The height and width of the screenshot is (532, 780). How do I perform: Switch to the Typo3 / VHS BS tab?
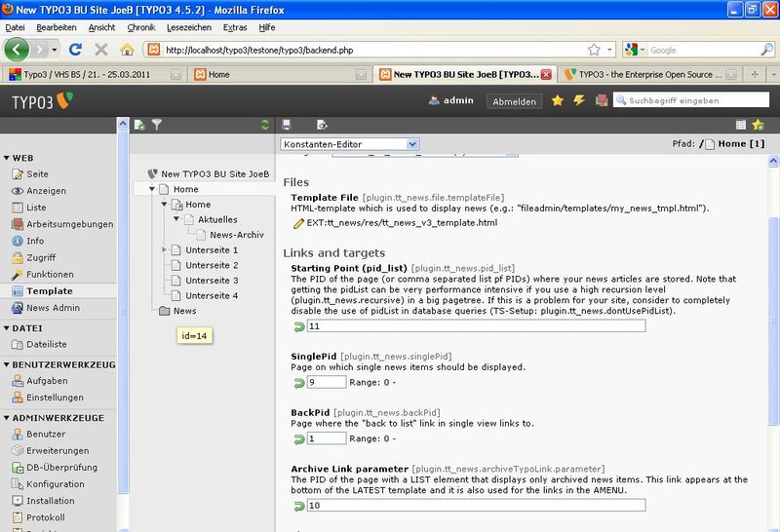95,75
